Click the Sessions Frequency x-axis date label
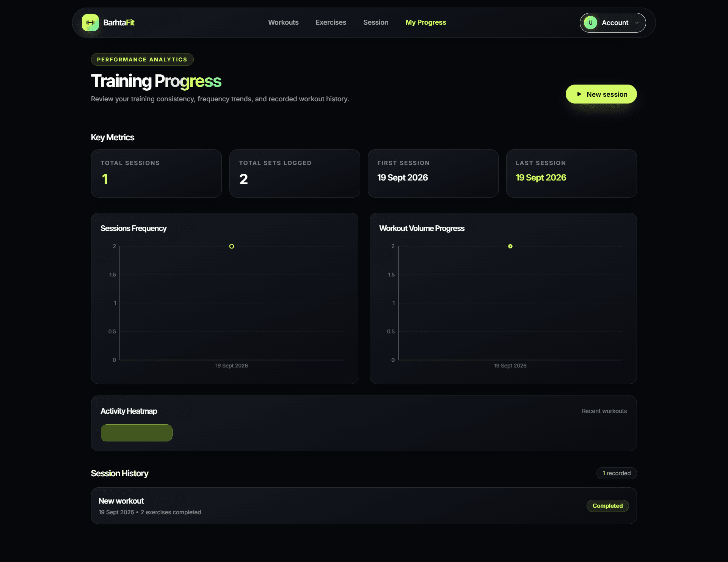Viewport: 728px width, 562px height. [231, 366]
